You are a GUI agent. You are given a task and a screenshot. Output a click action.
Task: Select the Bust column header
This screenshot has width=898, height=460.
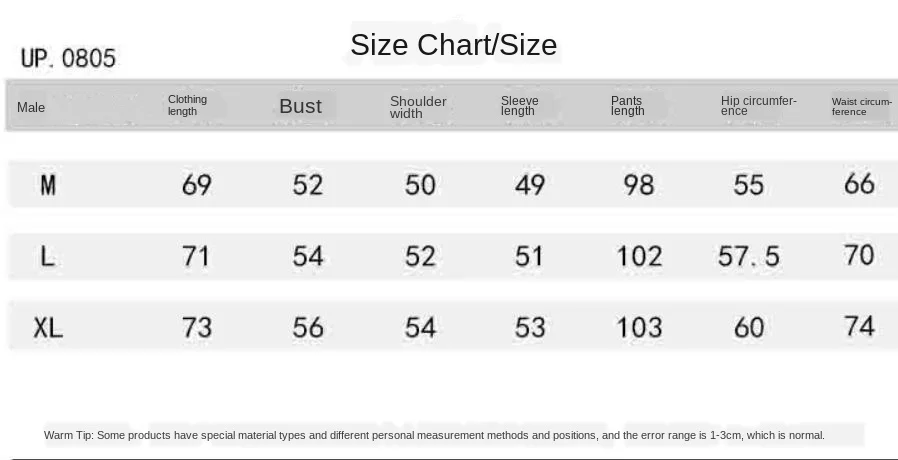pyautogui.click(x=301, y=107)
